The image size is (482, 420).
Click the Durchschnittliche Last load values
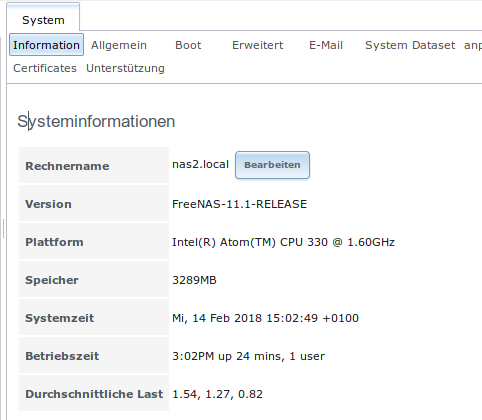point(217,394)
